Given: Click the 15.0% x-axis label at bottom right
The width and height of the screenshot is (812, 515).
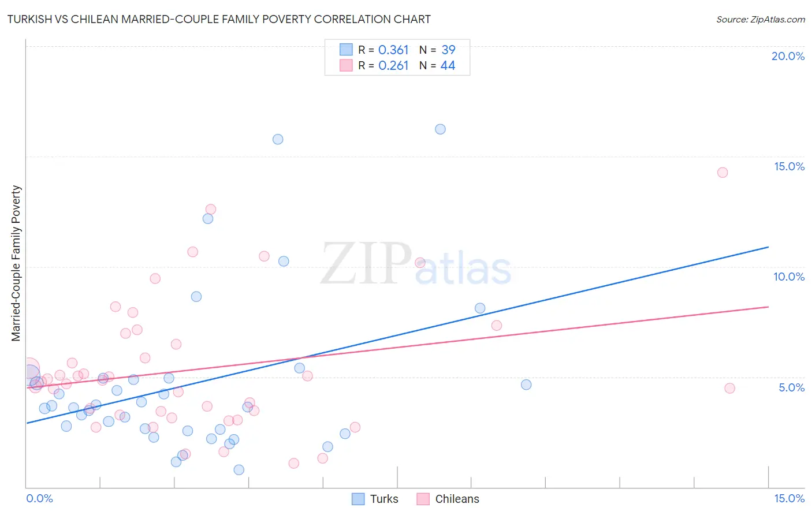Looking at the screenshot, I should point(789,498).
